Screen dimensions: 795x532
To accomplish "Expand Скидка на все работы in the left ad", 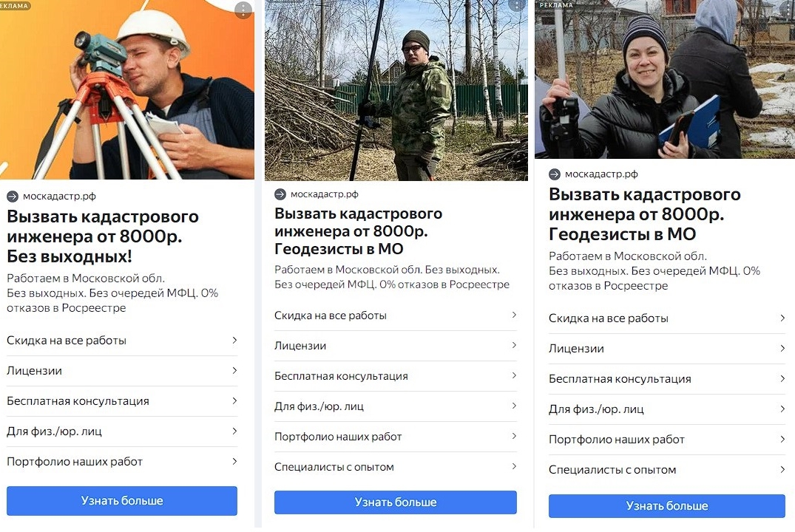I will [x=122, y=341].
